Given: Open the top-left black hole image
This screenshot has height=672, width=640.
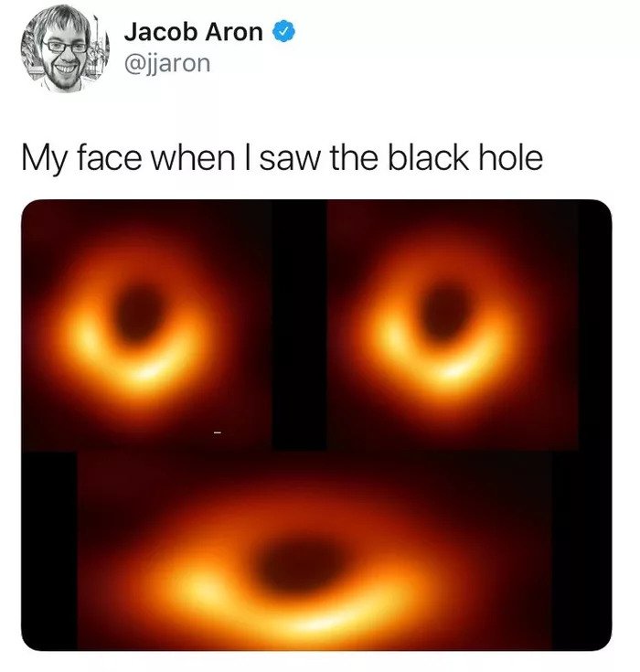Looking at the screenshot, I should pos(146,325).
